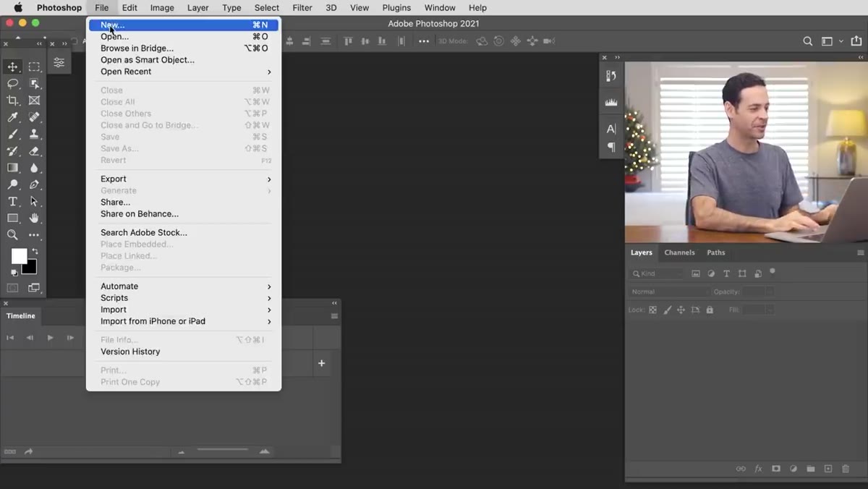Choose Search Adobe Stock...
Viewport: 868px width, 489px height.
184,232
